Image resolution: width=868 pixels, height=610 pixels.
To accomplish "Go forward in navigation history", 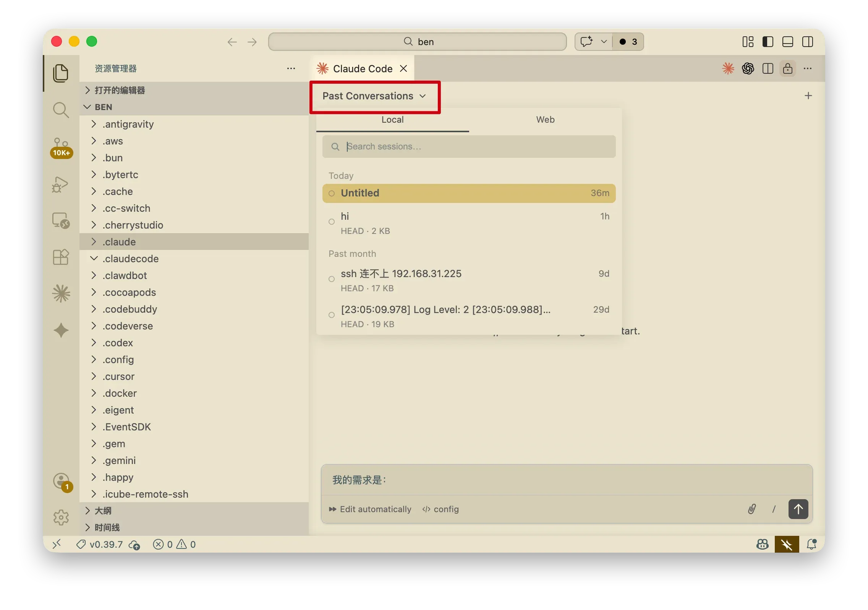I will tap(252, 42).
